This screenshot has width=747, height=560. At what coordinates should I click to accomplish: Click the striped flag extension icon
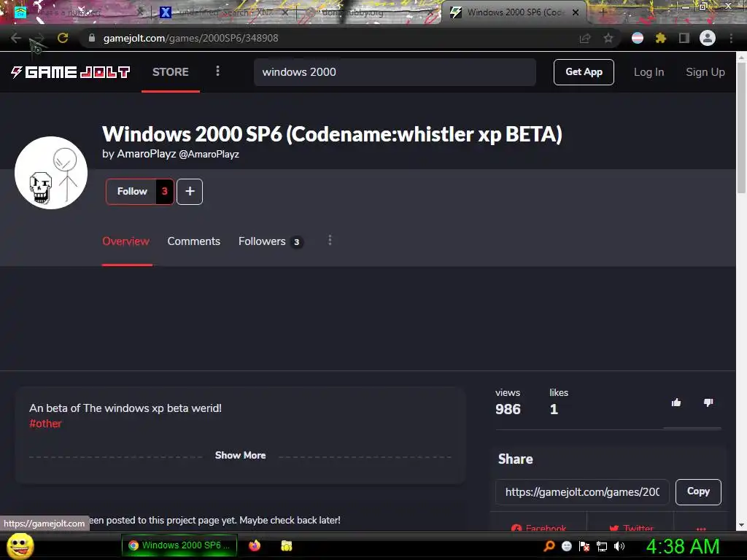click(x=638, y=38)
